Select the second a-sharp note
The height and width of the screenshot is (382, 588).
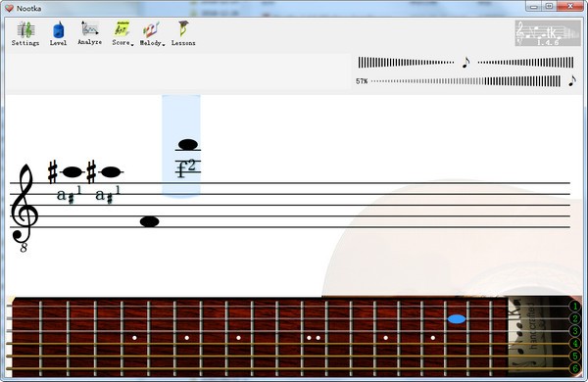pyautogui.click(x=111, y=172)
